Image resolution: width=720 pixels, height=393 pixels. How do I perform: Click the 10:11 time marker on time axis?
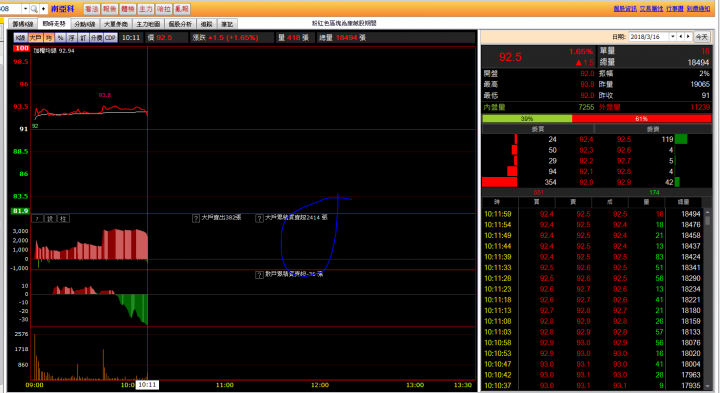[x=147, y=385]
